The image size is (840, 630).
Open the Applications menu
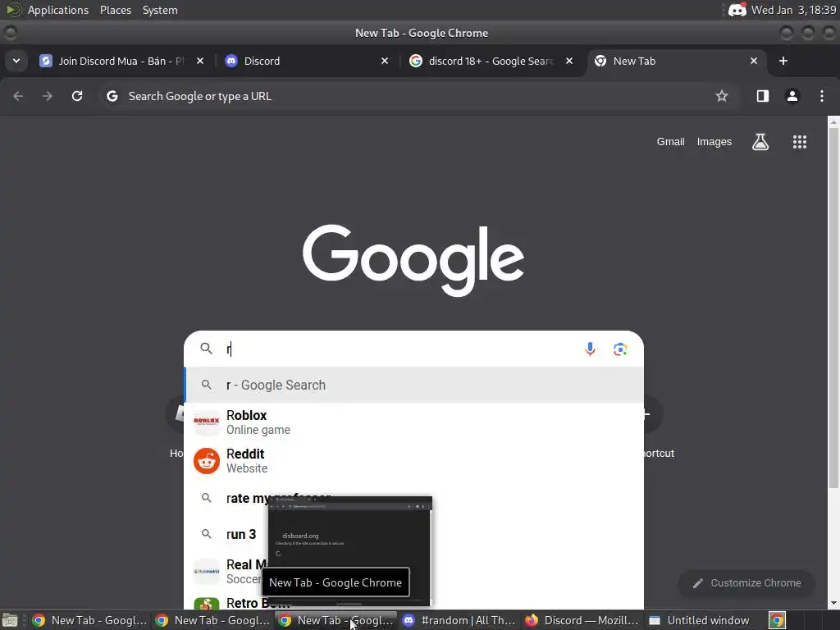(58, 10)
